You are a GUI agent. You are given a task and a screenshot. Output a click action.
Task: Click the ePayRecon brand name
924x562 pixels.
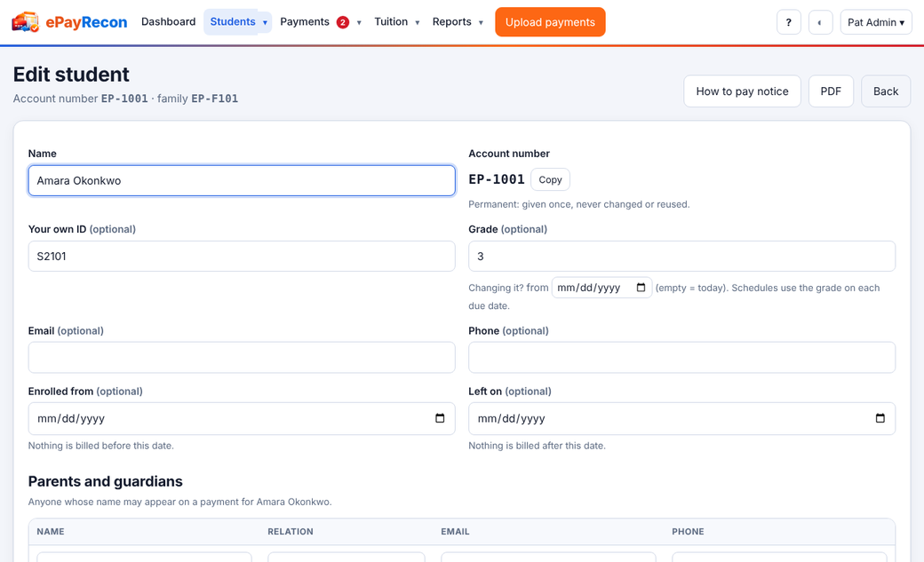click(x=87, y=22)
